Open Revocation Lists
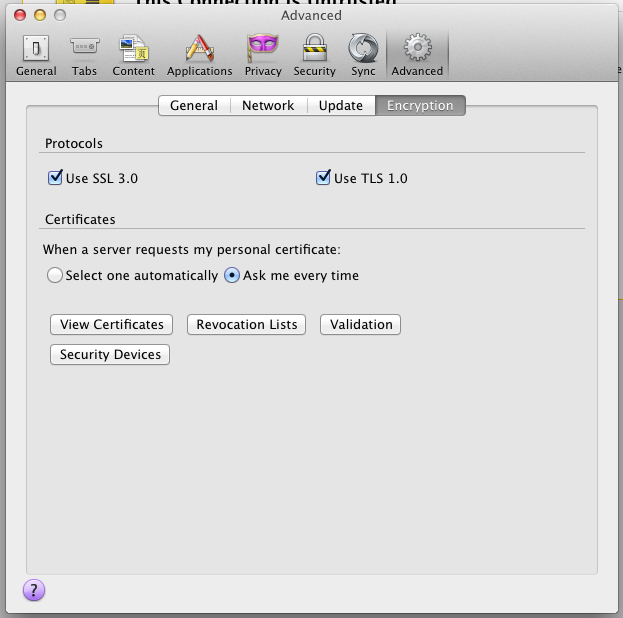 coord(247,324)
